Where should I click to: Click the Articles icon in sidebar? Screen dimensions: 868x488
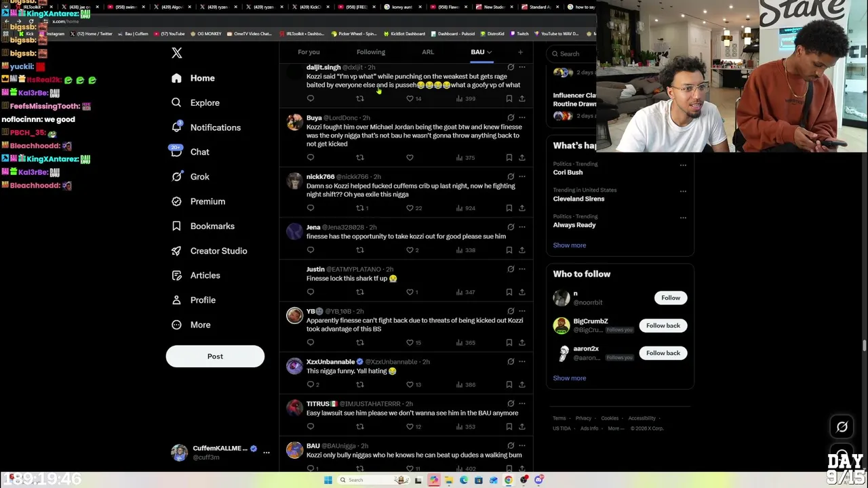click(x=176, y=275)
